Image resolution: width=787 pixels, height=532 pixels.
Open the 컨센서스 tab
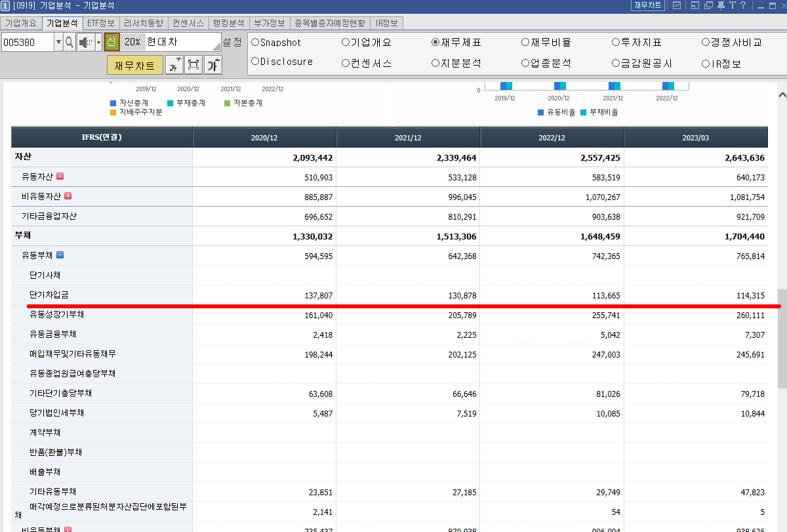pyautogui.click(x=188, y=23)
